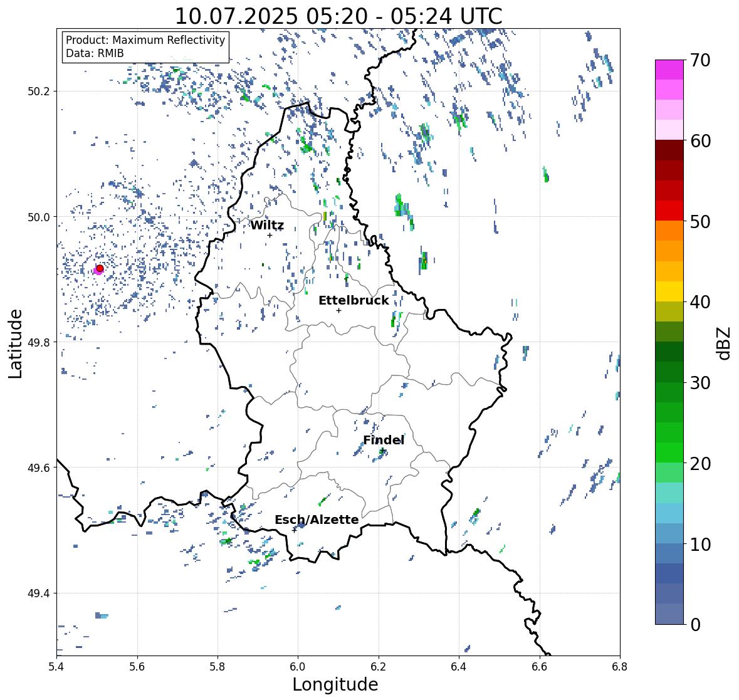
Task: Click the 50.2 latitude tick label
Action: 39,91
